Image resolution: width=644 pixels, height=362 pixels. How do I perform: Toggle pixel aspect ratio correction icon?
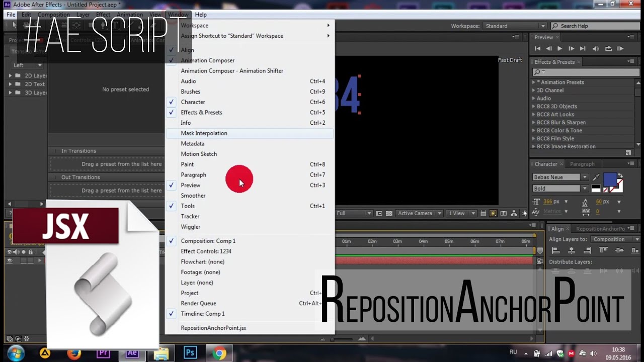(x=483, y=213)
